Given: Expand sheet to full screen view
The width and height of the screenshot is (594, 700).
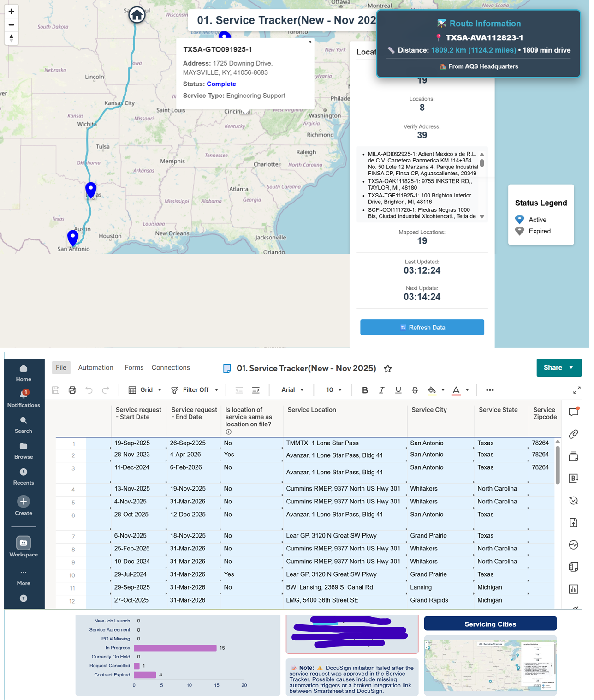Looking at the screenshot, I should point(576,390).
